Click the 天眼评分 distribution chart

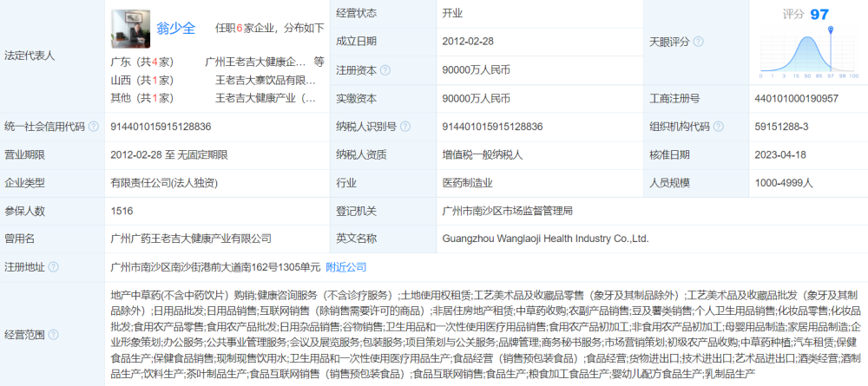[809, 52]
